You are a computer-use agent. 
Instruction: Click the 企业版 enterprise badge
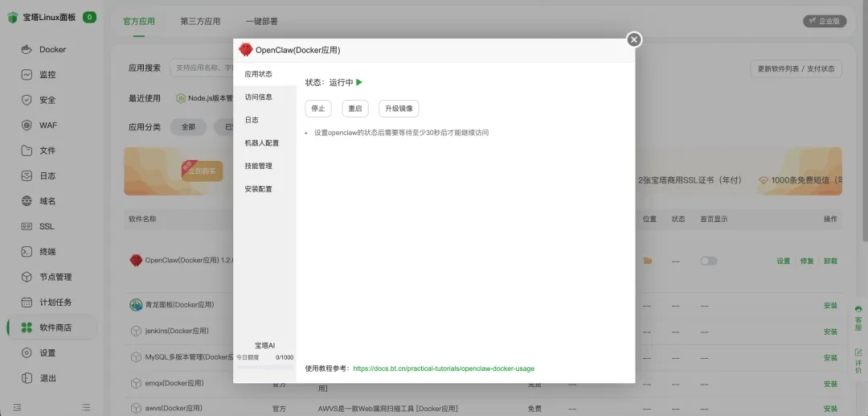tap(825, 21)
